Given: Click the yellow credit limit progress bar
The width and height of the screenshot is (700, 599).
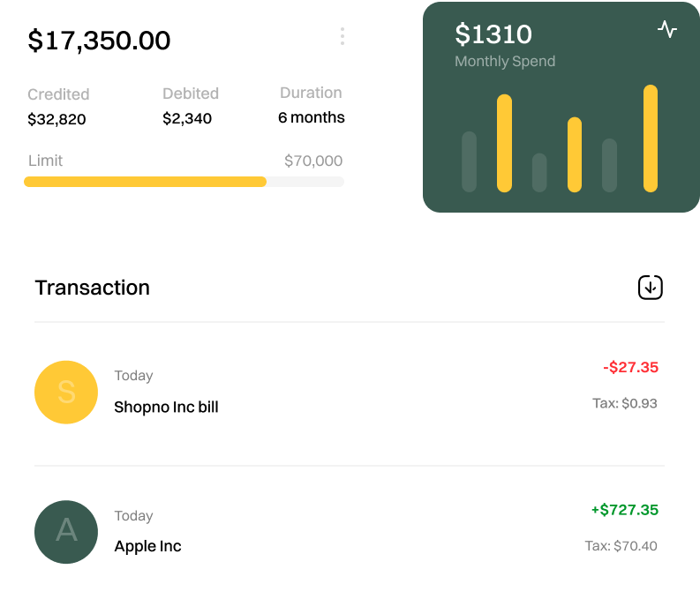Looking at the screenshot, I should tap(146, 182).
